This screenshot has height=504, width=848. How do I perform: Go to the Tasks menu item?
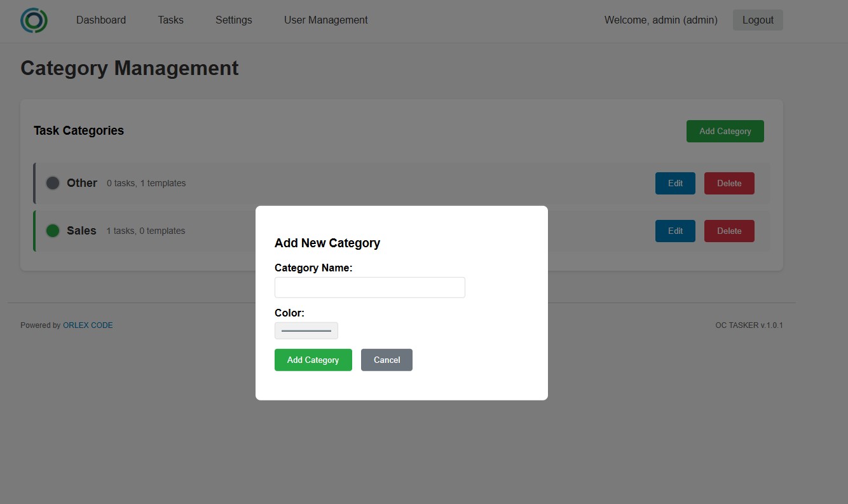click(x=170, y=20)
